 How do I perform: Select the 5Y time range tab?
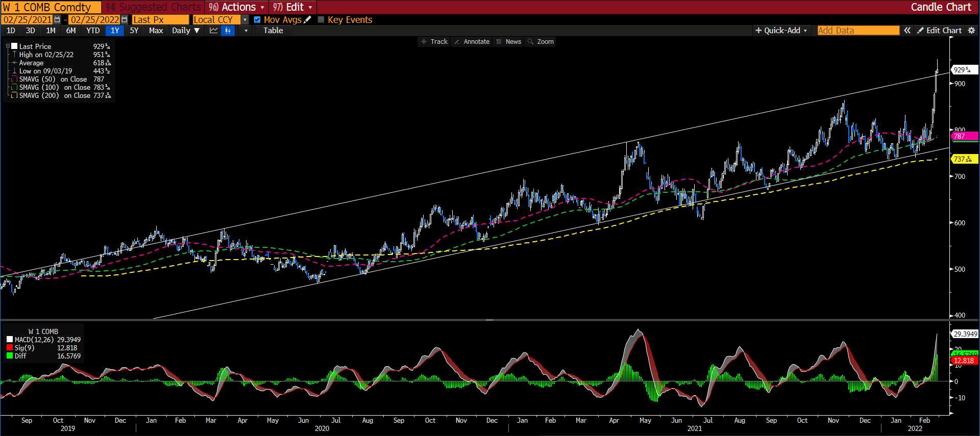click(134, 31)
